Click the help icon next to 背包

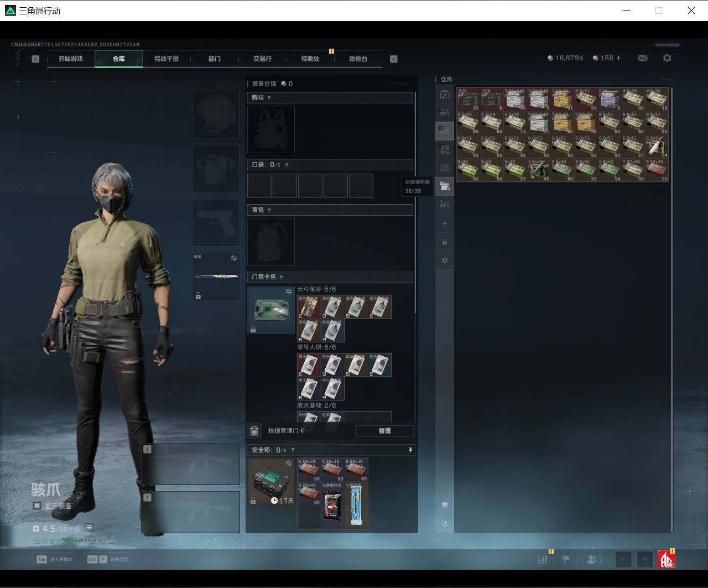click(269, 210)
